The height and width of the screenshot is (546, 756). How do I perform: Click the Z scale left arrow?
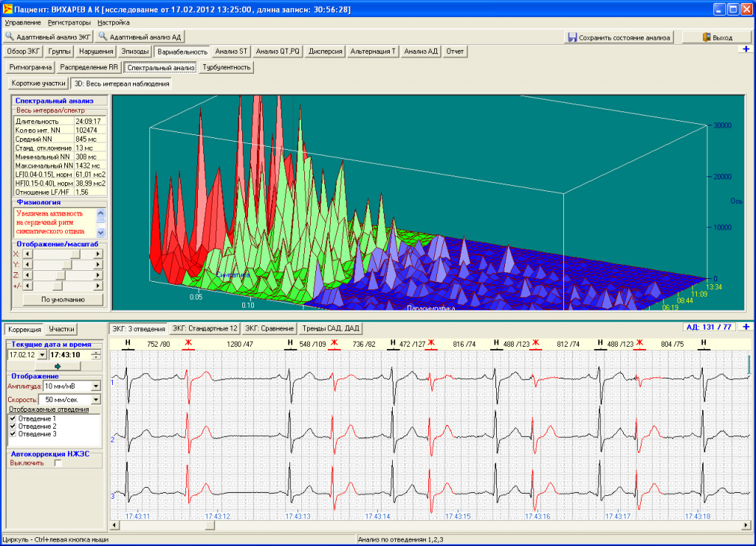(x=27, y=275)
